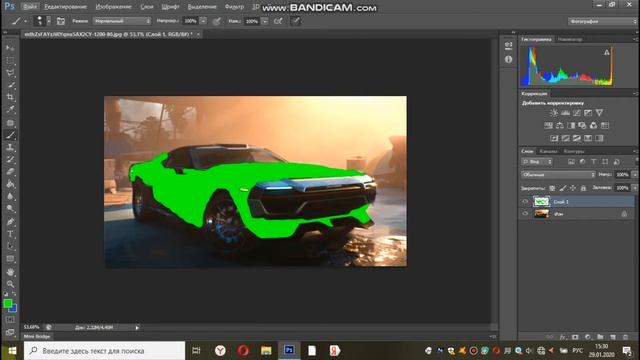Select the Path Selection tool
Viewport: 640px width, 360px height.
10,247
